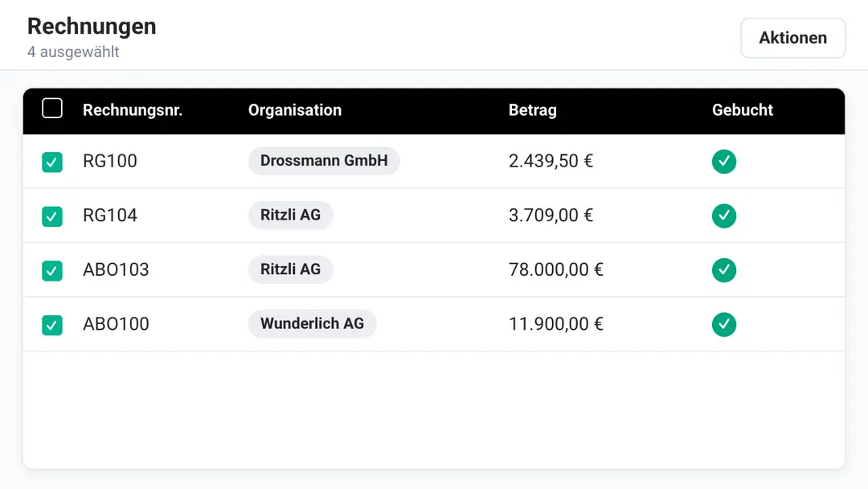The image size is (868, 489).
Task: Click the booked checkmark icon for RG104
Action: 723,216
